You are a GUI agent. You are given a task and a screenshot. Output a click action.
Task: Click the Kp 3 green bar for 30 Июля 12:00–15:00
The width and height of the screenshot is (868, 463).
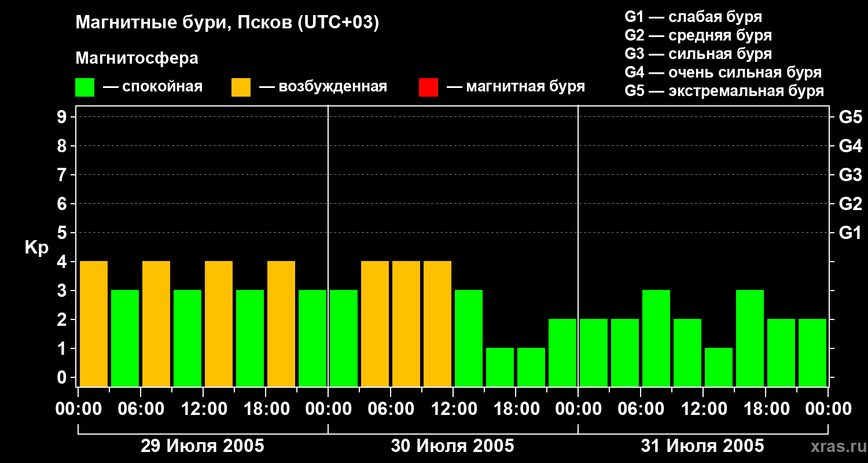469,338
